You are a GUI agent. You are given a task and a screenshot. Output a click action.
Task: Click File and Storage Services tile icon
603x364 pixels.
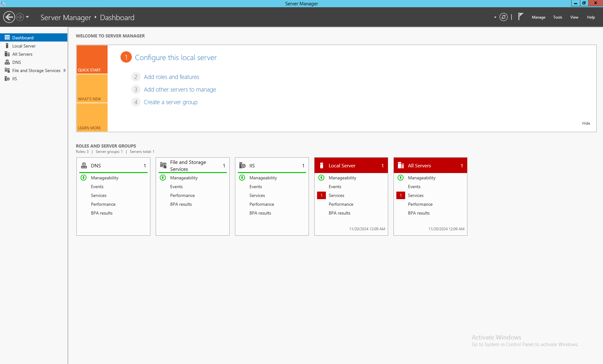point(163,165)
